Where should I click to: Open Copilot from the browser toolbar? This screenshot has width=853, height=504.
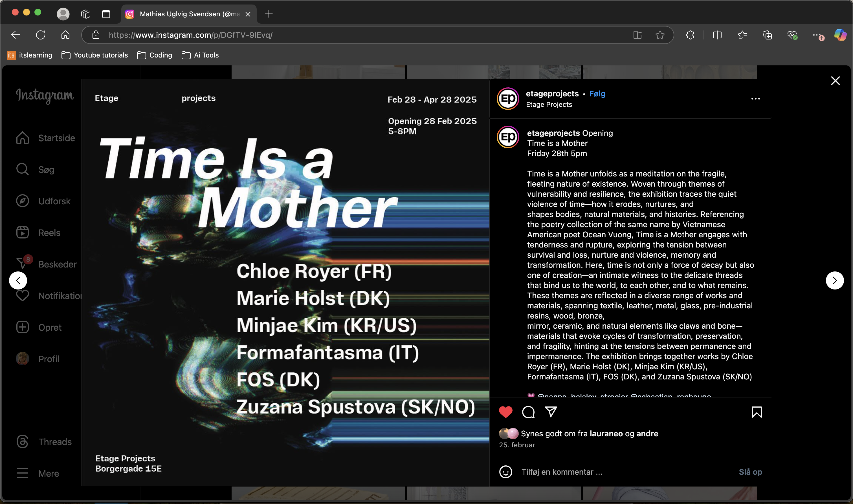coord(840,35)
